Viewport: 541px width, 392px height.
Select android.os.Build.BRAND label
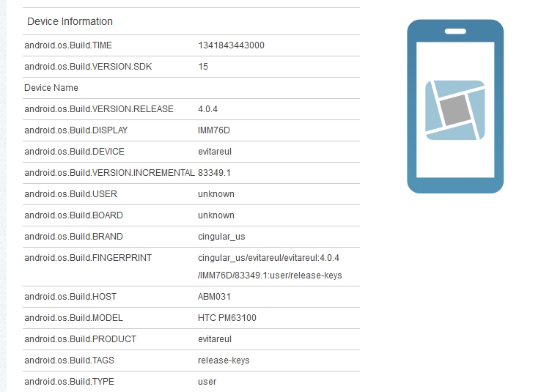click(73, 237)
